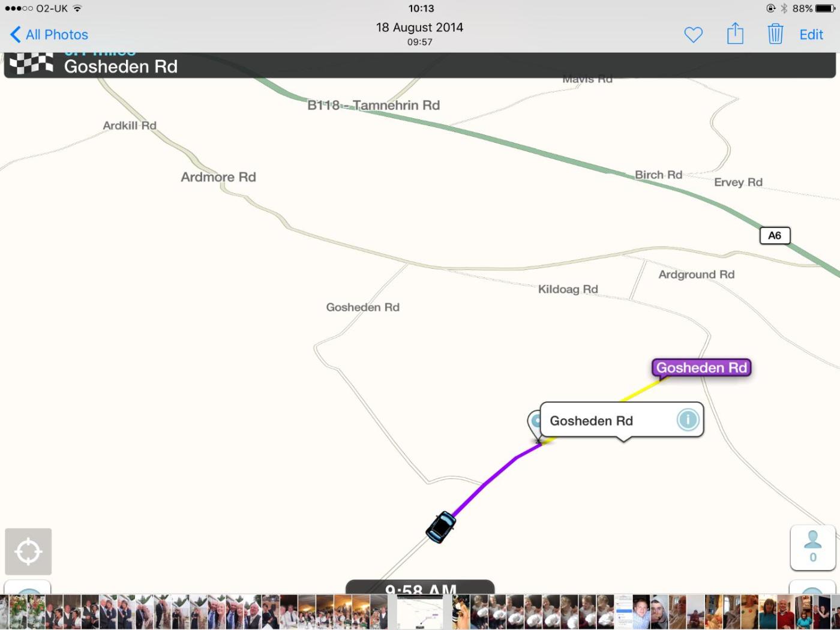Open the share sheet icon
Viewport: 840px width, 630px height.
[735, 34]
